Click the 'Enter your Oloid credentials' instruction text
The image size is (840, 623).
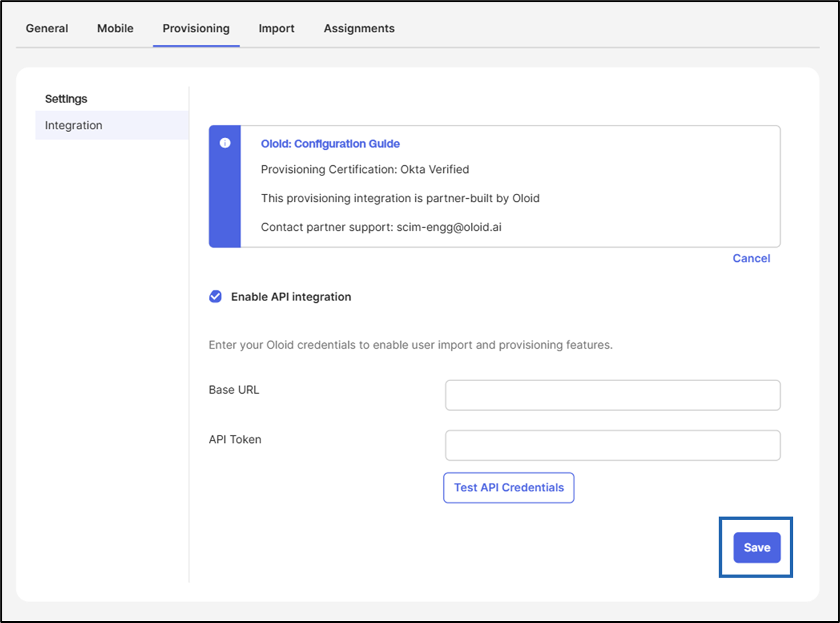coord(410,345)
